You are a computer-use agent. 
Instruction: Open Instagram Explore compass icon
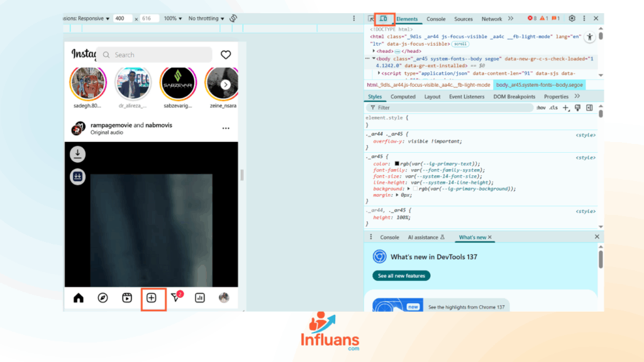click(x=103, y=298)
